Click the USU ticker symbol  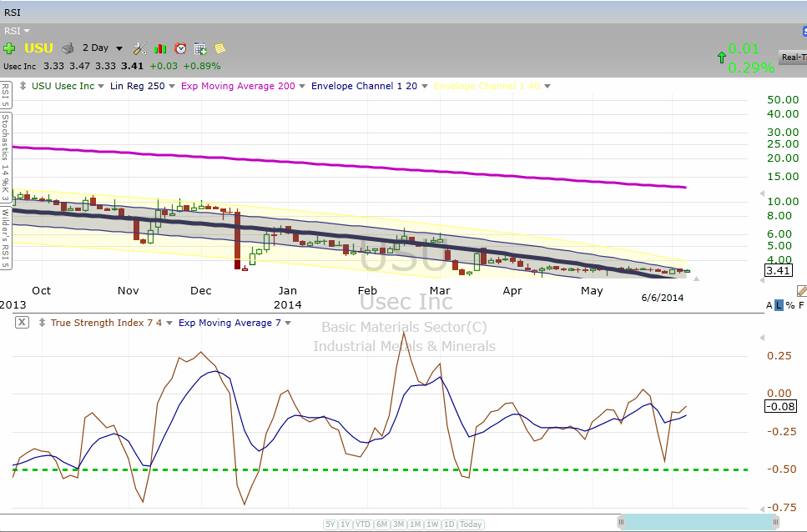39,48
